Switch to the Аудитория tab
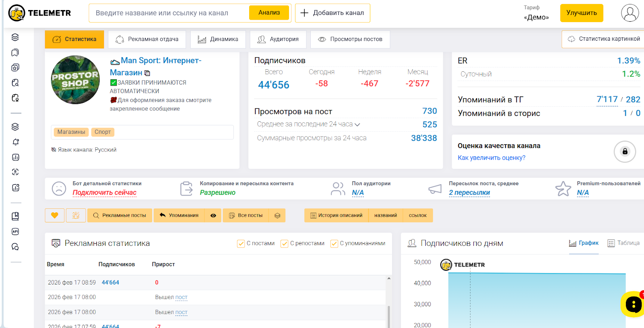This screenshot has width=644, height=328. [278, 39]
